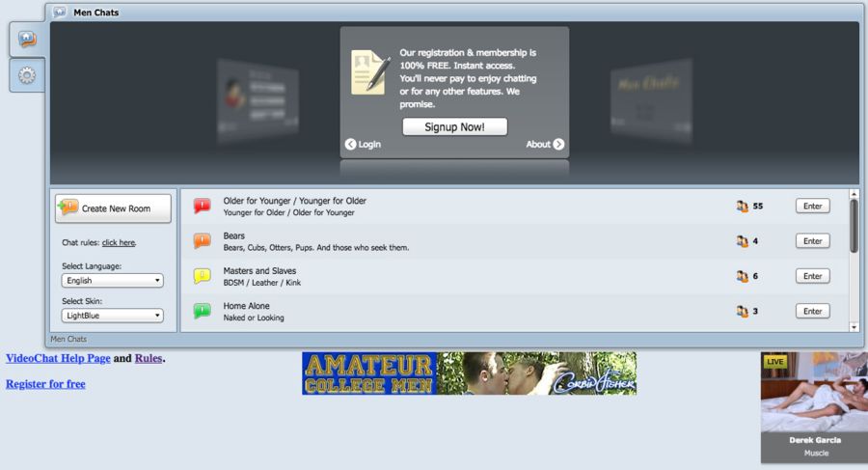Image resolution: width=868 pixels, height=470 pixels.
Task: Click the users icon showing 55 members
Action: point(742,207)
